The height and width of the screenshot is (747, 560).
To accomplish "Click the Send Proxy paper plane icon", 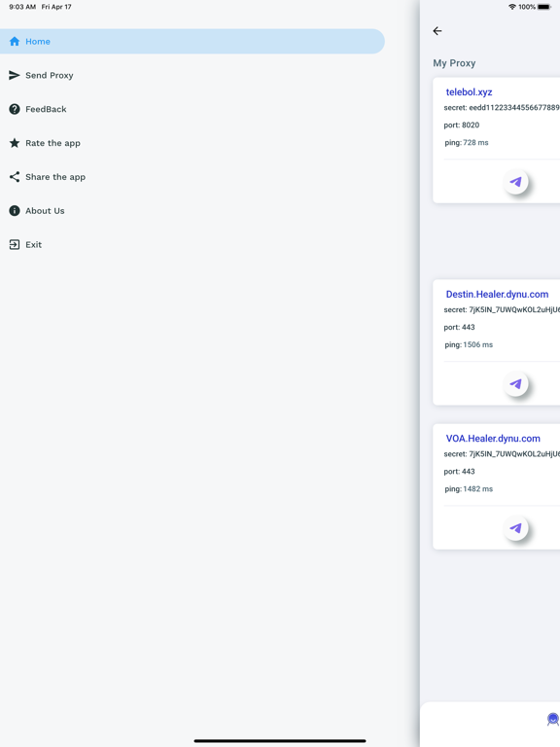I will 15,75.
